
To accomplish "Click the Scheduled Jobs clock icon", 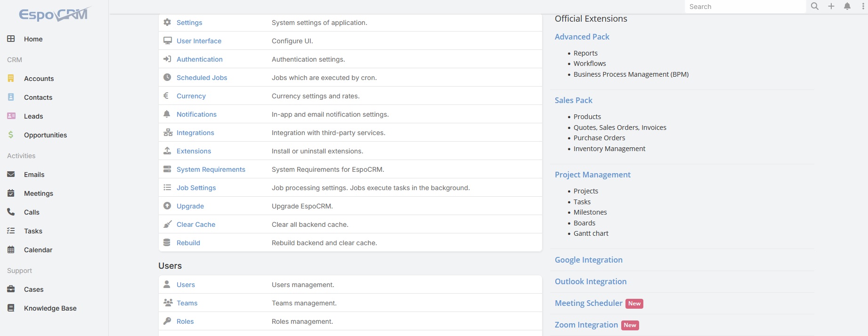I will 167,77.
